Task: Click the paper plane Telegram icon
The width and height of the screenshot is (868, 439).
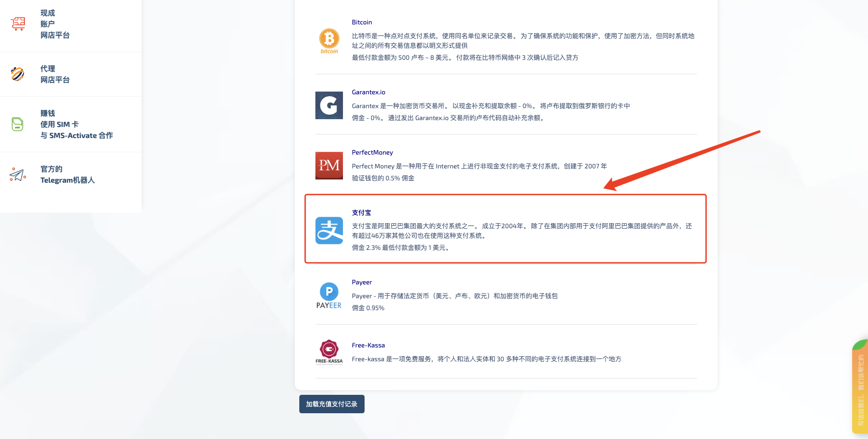Action: coord(18,175)
